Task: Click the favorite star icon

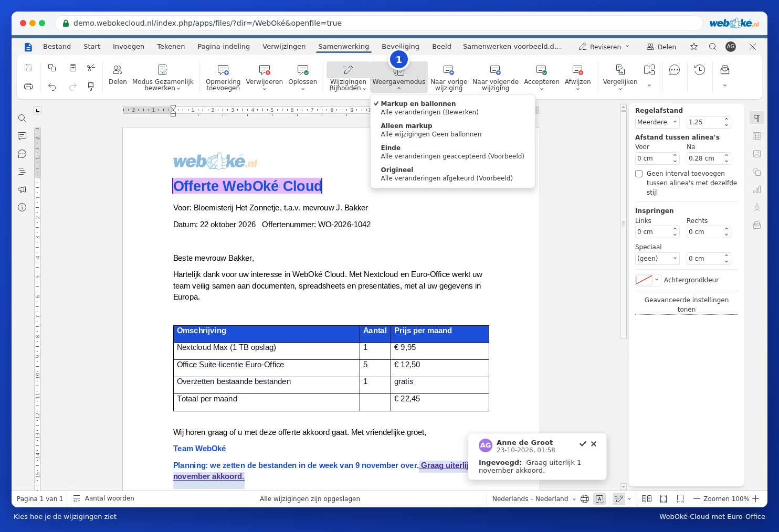Action: click(x=694, y=47)
